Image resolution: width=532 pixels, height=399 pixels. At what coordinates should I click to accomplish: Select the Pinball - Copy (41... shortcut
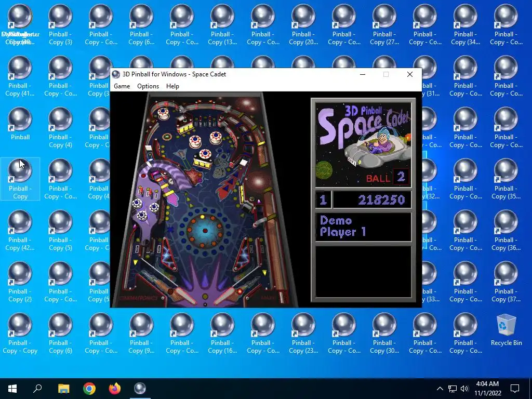click(20, 76)
